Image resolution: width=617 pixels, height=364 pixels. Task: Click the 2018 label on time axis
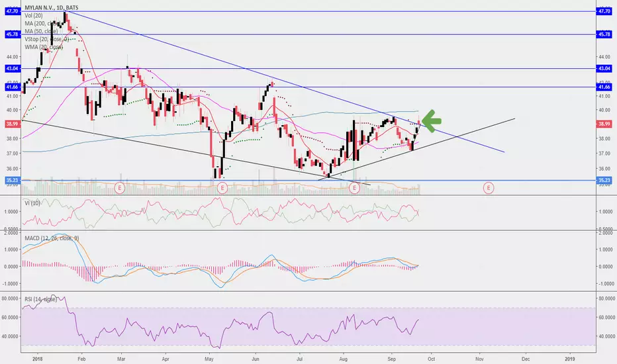(37, 359)
